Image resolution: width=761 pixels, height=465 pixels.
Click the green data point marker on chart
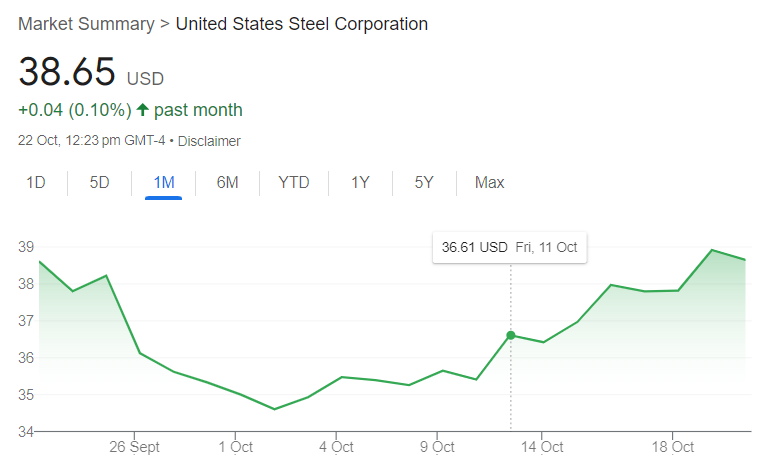click(511, 335)
